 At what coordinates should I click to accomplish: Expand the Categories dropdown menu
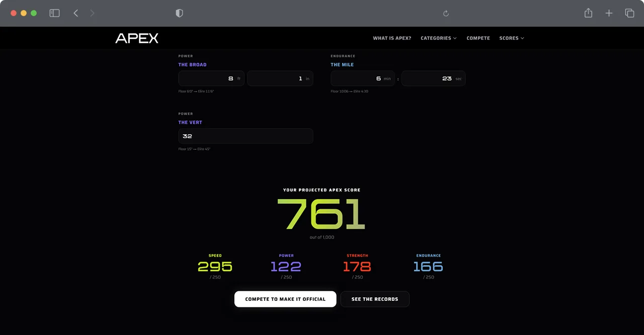(439, 38)
